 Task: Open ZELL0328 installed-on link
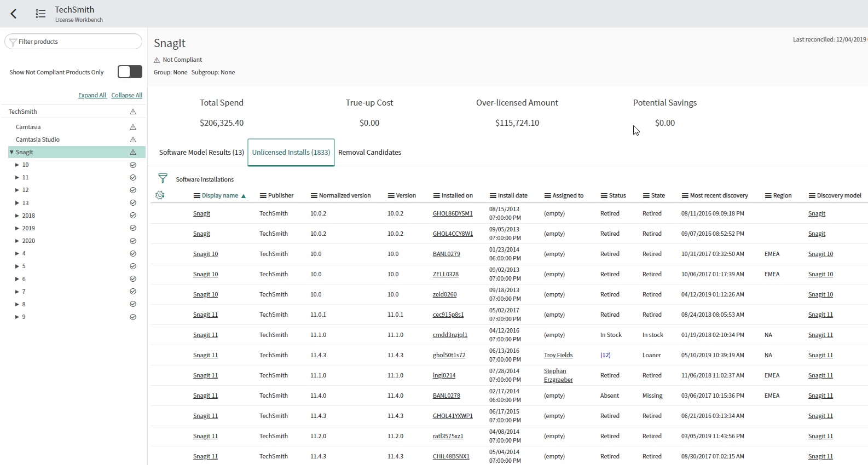click(x=445, y=274)
